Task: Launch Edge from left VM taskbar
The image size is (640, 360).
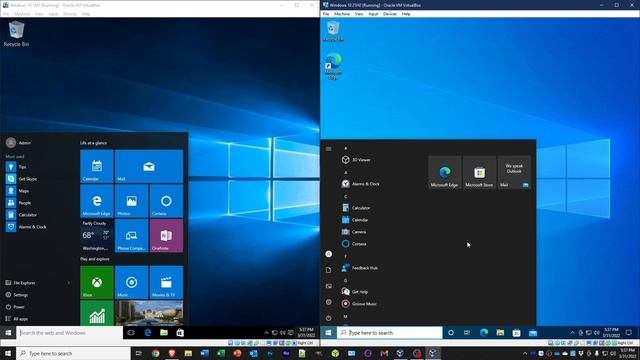Action: (x=148, y=333)
